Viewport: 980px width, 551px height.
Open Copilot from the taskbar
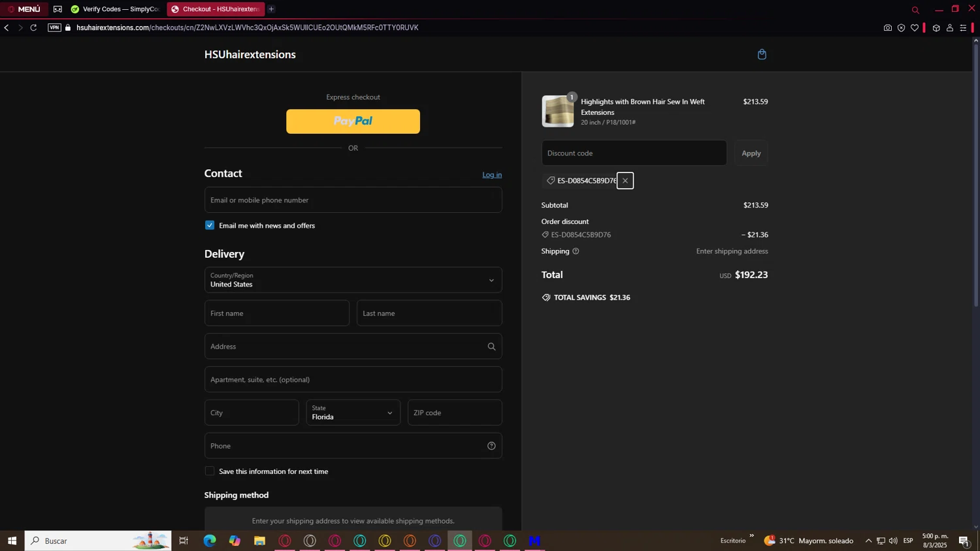[x=235, y=541]
